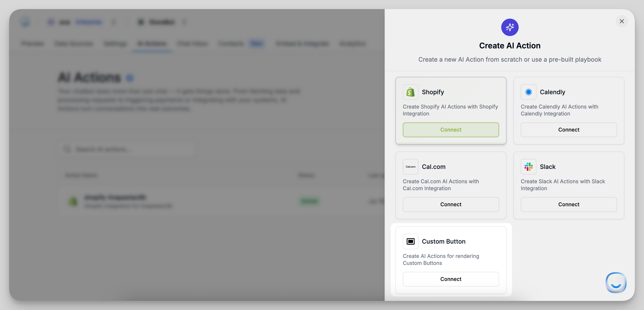
Task: Click the Slack card description text
Action: pyautogui.click(x=563, y=185)
